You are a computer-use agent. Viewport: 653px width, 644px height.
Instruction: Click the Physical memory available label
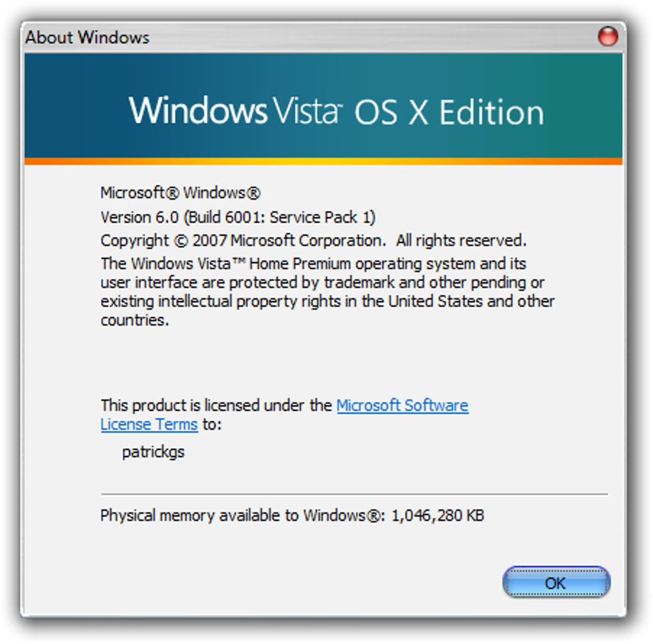pyautogui.click(x=240, y=515)
